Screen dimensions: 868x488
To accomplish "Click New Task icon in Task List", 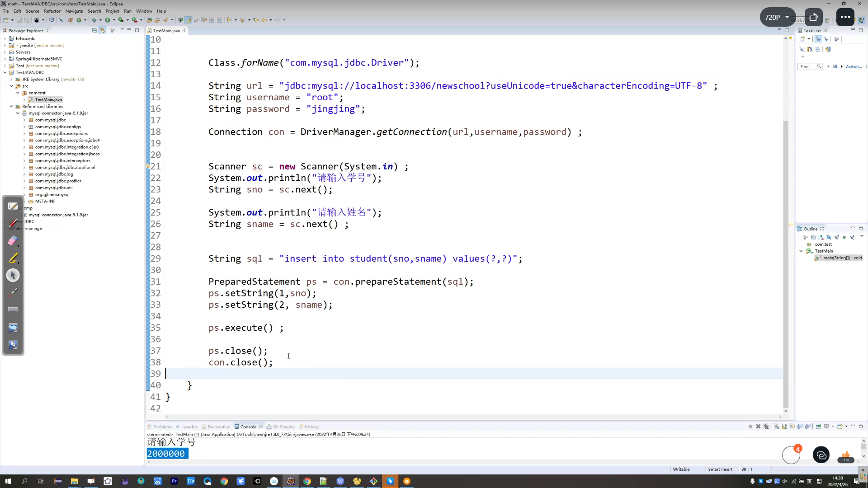I will 802,39.
